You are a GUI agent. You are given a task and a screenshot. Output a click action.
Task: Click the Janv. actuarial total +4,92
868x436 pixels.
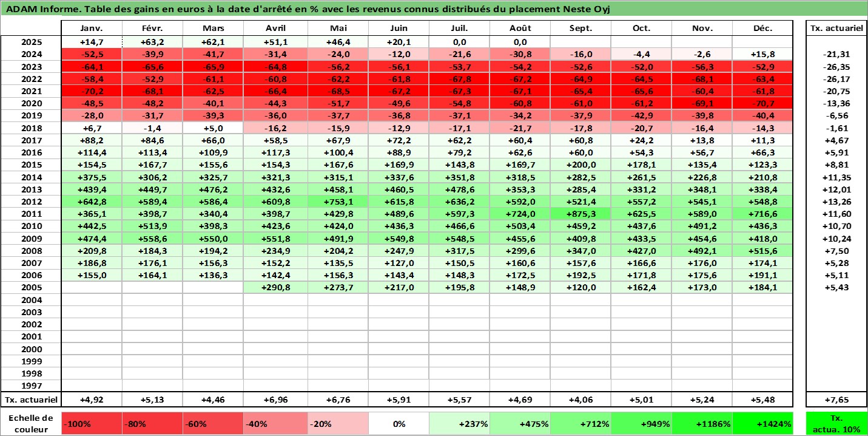point(92,400)
